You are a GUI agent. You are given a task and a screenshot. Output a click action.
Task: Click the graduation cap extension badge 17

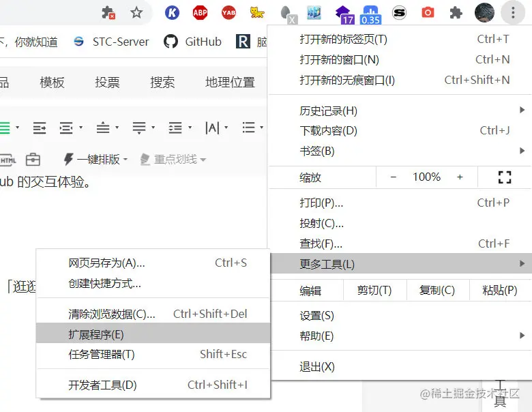pos(344,15)
